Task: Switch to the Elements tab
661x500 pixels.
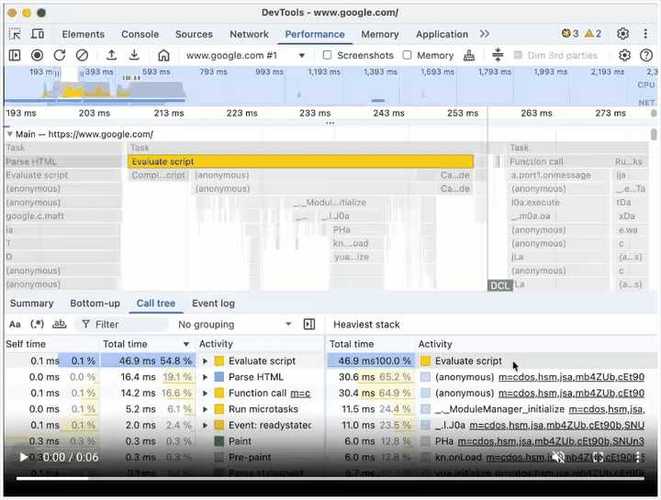Action: 83,34
